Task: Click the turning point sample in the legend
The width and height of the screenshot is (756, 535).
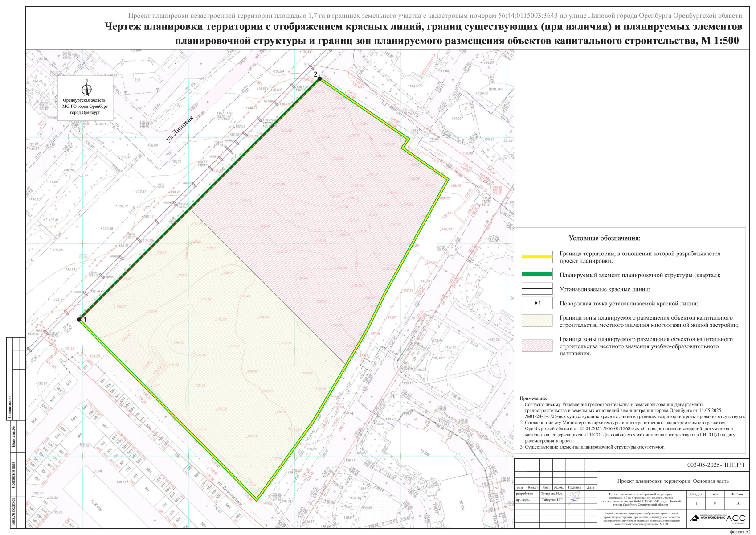Action: pyautogui.click(x=537, y=303)
